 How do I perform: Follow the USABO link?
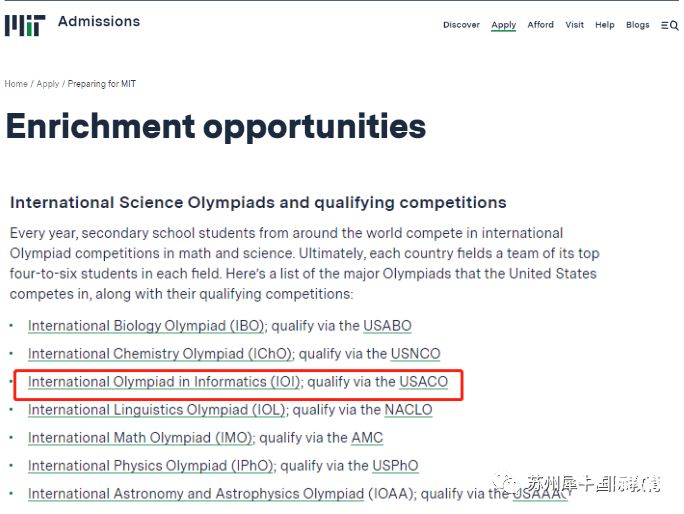click(x=387, y=326)
